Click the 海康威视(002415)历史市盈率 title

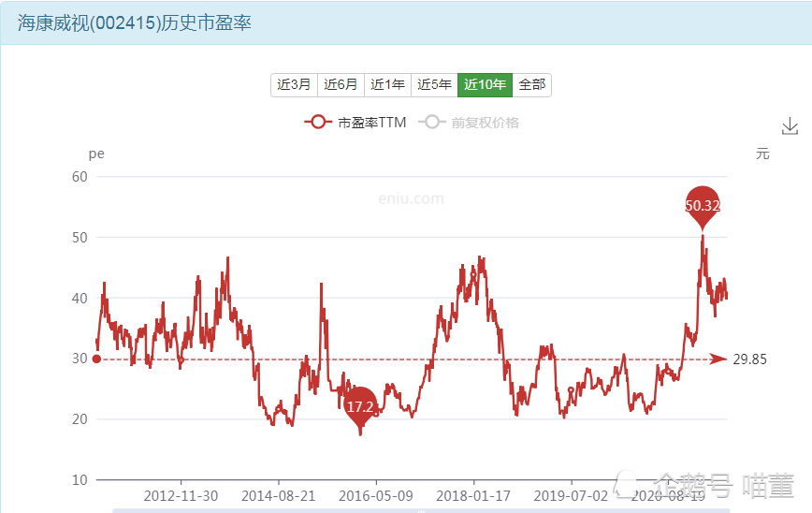point(135,22)
